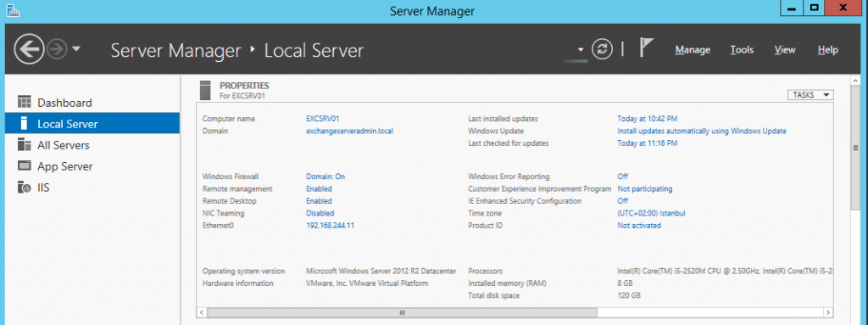Click Windows Firewall 'Domain: On' link
This screenshot has width=868, height=325.
325,177
